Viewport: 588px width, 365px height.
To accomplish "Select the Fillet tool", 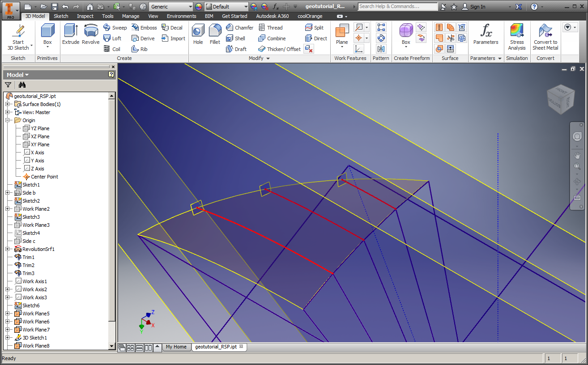I will (x=215, y=34).
